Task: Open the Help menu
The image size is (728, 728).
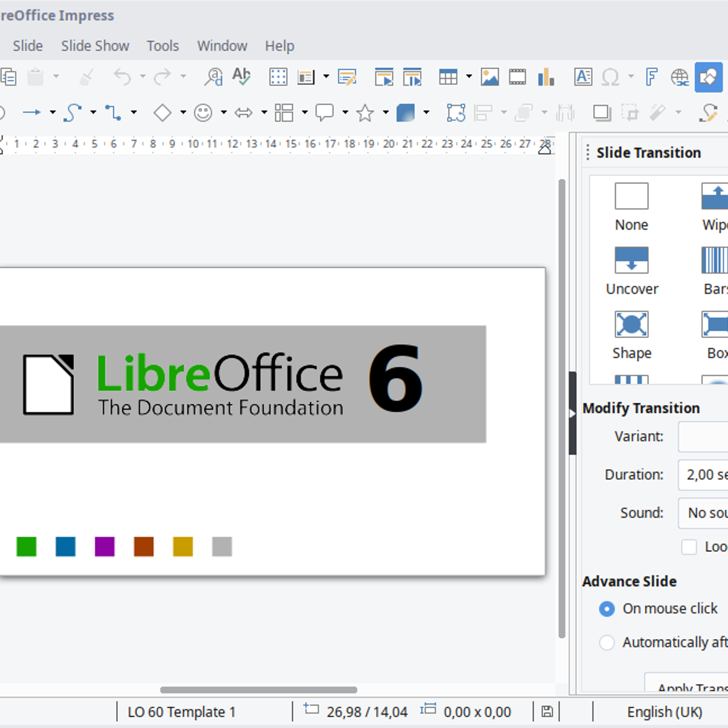Action: [279, 46]
